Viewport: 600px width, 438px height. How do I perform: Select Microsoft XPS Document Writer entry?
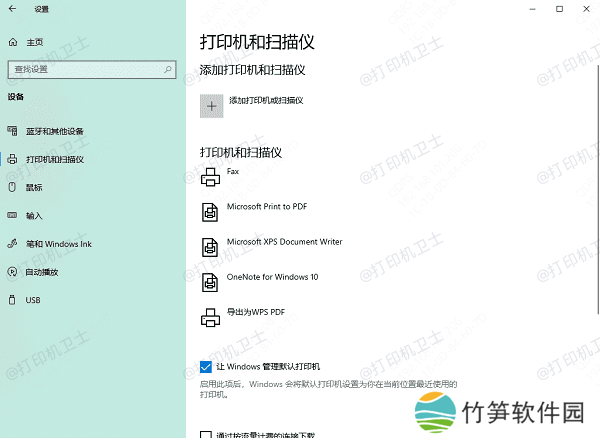point(284,242)
